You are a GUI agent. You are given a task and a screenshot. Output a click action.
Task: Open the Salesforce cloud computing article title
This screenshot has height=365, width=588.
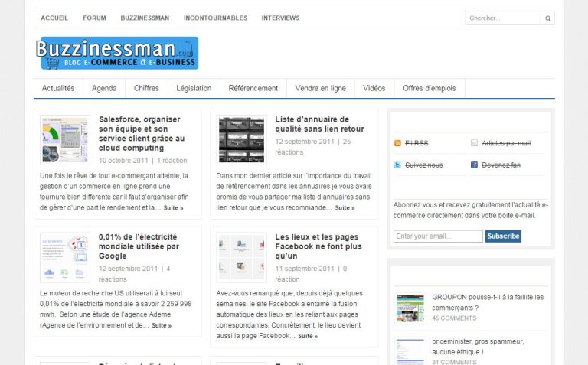tap(142, 134)
